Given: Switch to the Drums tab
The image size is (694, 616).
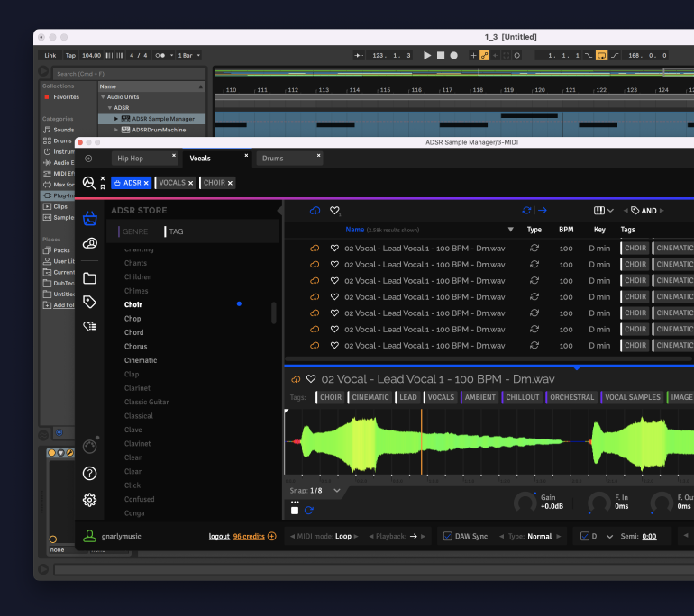Looking at the screenshot, I should 272,159.
